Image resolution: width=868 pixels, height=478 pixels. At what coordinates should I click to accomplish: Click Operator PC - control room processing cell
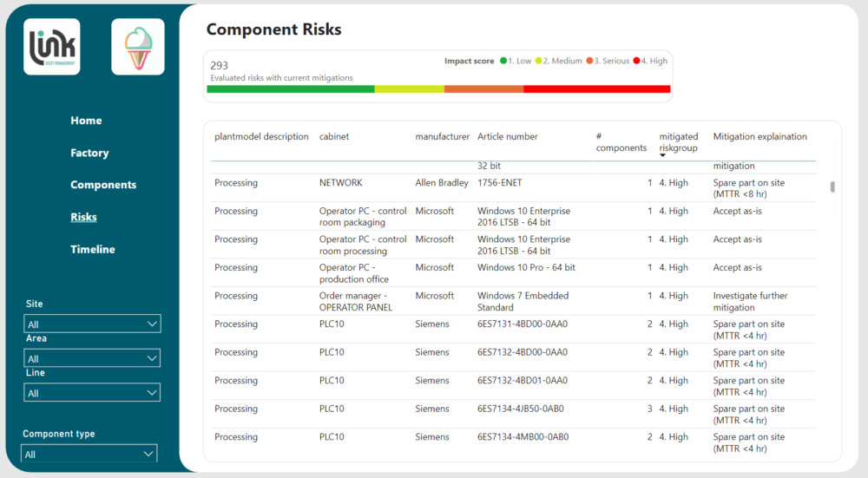tap(363, 246)
